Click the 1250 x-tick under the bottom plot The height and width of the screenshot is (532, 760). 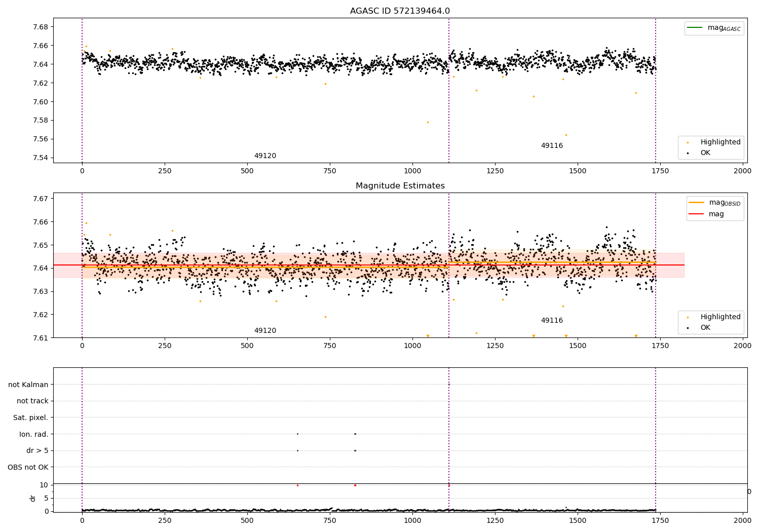[495, 520]
